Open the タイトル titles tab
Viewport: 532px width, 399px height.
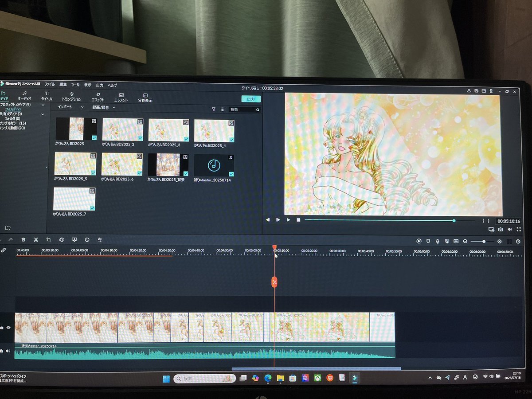(47, 96)
